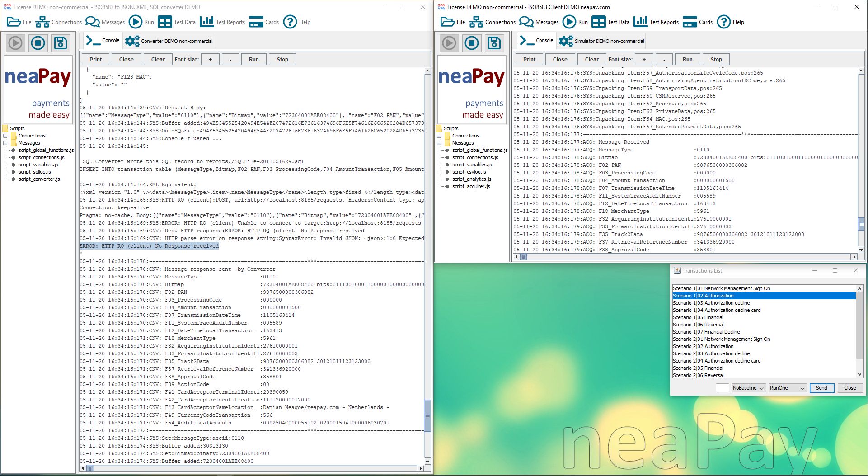Image resolution: width=868 pixels, height=476 pixels.
Task: Select Scenario 1|06|Reversal
Action: (764, 325)
